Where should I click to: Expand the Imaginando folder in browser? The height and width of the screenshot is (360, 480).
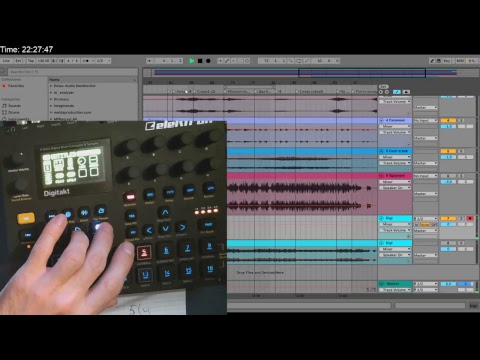[x=51, y=106]
